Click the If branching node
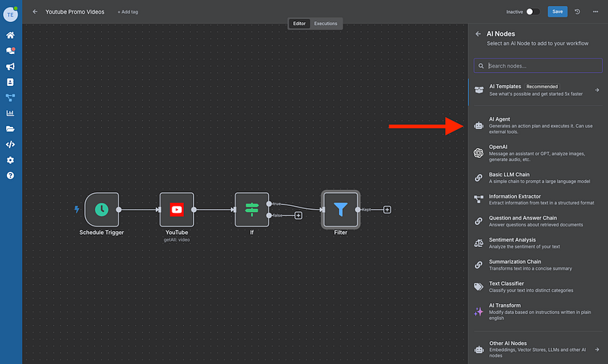 [252, 209]
